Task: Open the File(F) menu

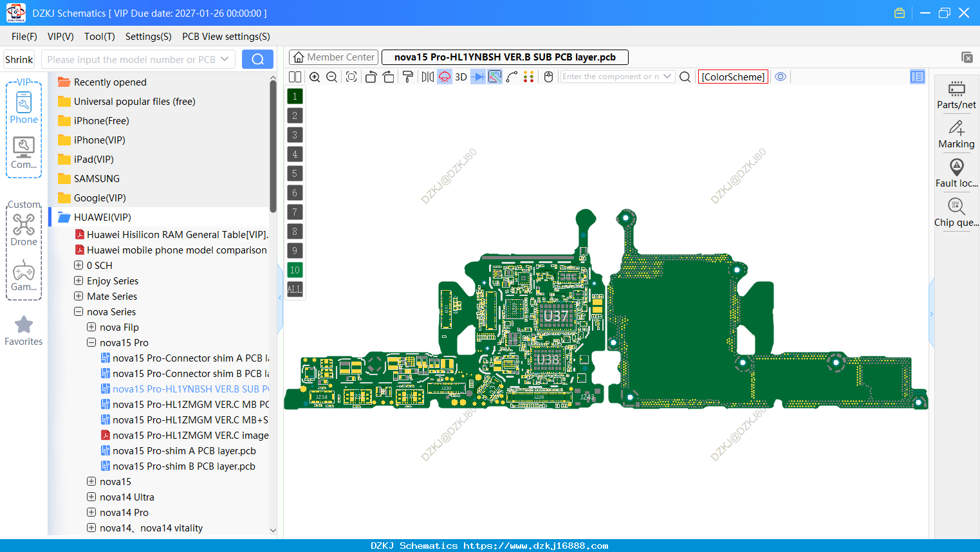Action: (24, 37)
